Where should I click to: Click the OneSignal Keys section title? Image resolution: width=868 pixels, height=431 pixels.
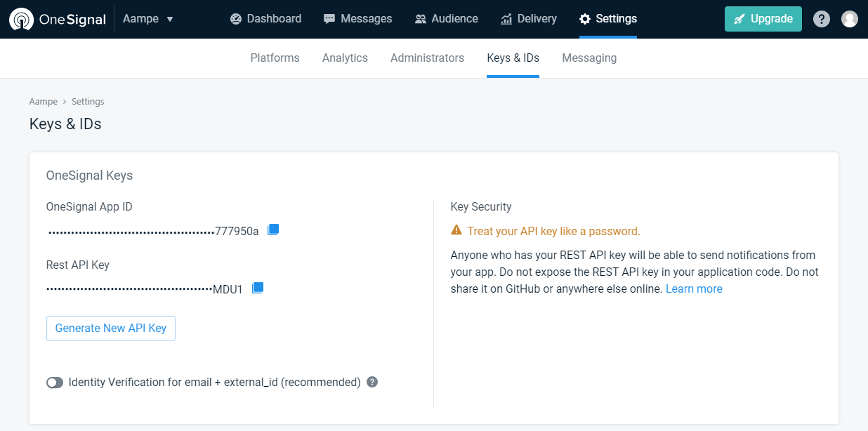click(x=89, y=175)
